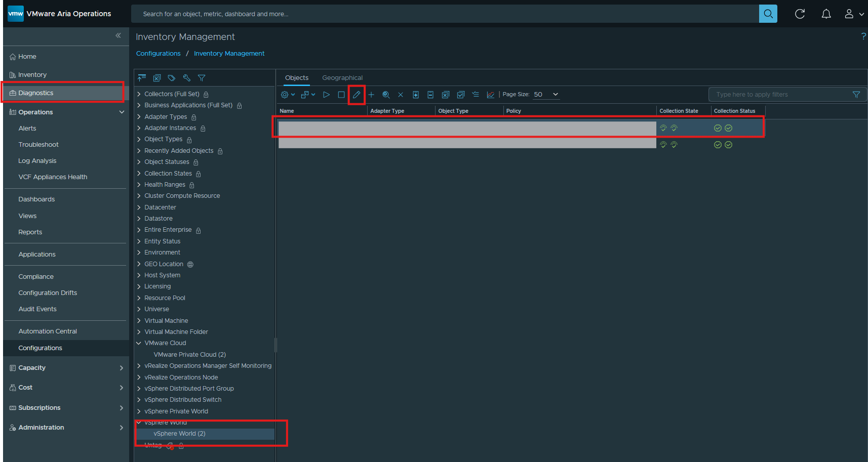This screenshot has height=462, width=868.
Task: Open the gear Actions dropdown
Action: tap(288, 95)
